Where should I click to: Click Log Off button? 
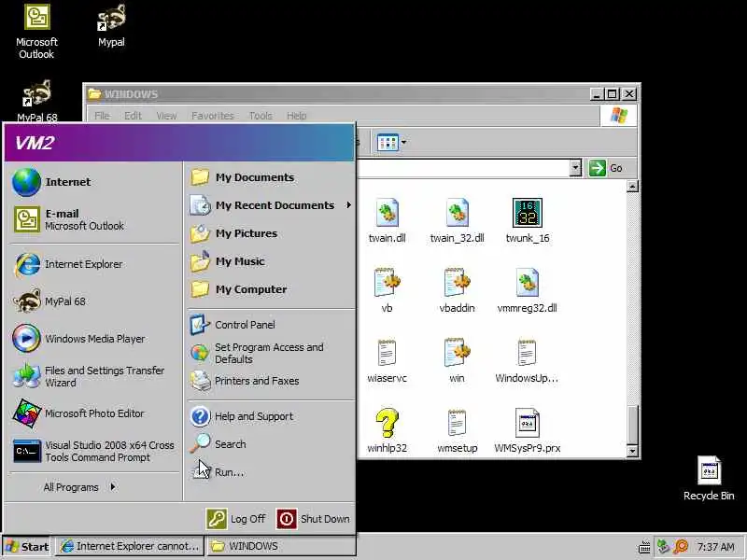236,519
